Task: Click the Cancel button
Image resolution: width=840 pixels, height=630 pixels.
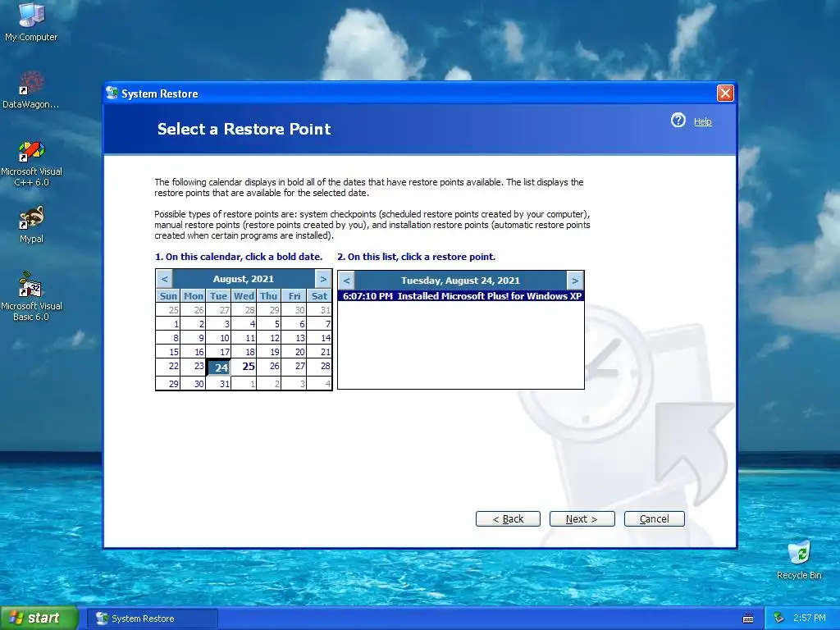Action: [654, 518]
